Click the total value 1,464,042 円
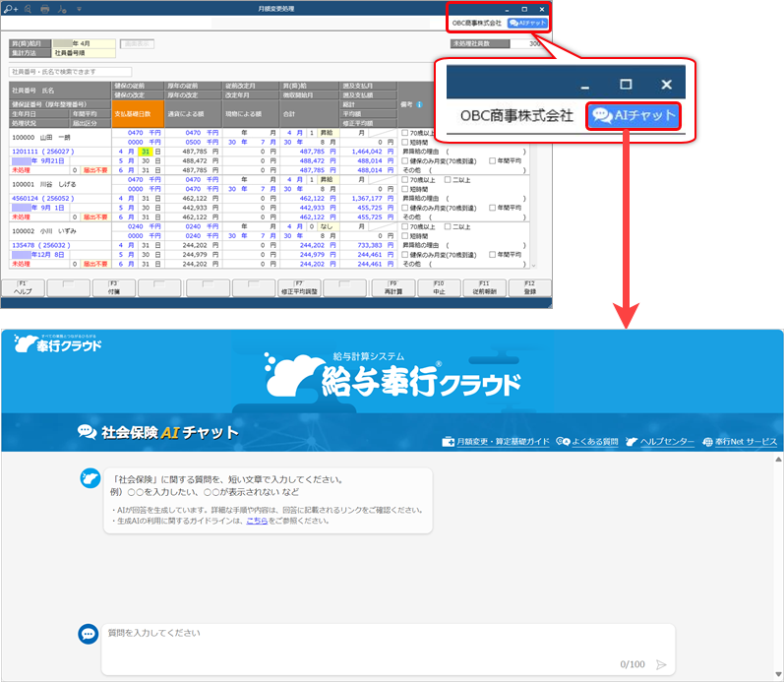This screenshot has width=784, height=682. point(372,152)
